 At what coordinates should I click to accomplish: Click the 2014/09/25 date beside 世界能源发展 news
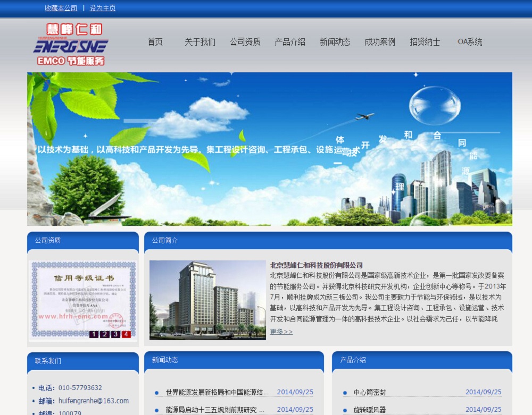295,392
